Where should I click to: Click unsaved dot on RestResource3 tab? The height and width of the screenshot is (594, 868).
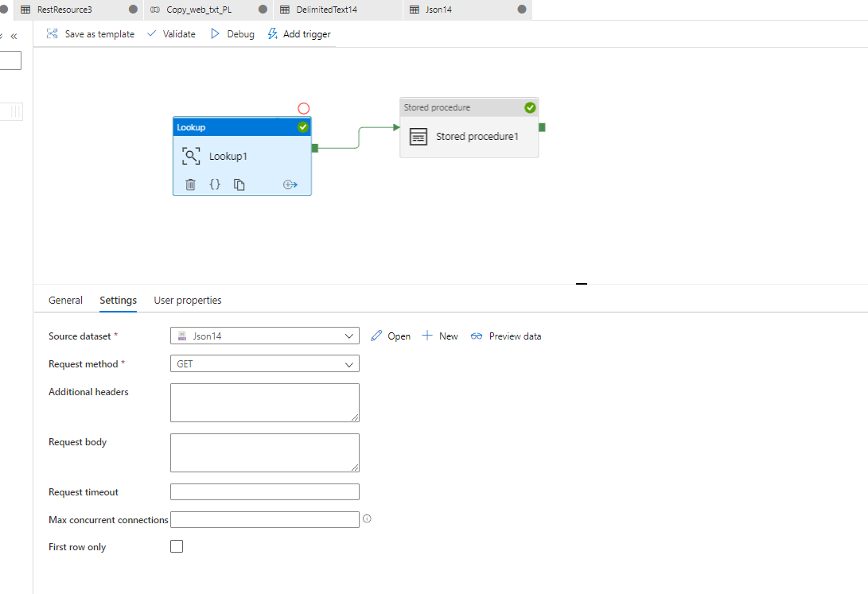click(x=133, y=10)
